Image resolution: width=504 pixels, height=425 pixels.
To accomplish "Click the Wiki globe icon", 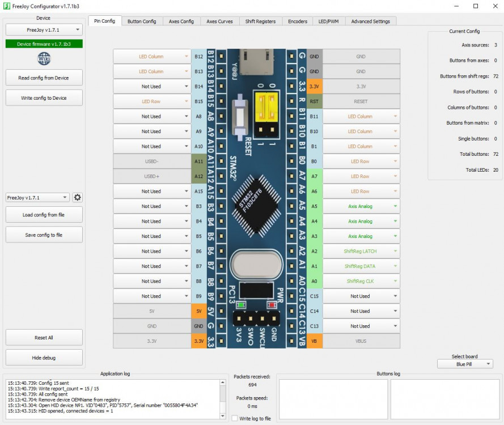I will [44, 58].
